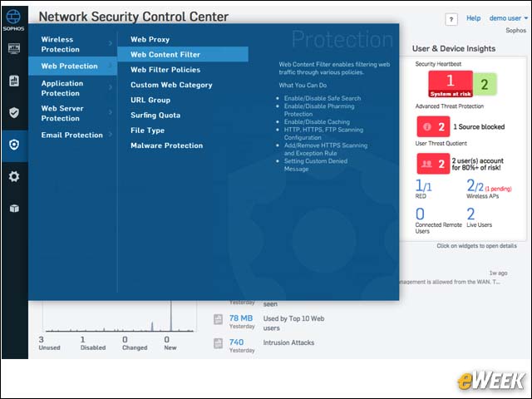Click the 'Intrusion Attacks' label
The width and height of the screenshot is (532, 399).
pyautogui.click(x=288, y=342)
